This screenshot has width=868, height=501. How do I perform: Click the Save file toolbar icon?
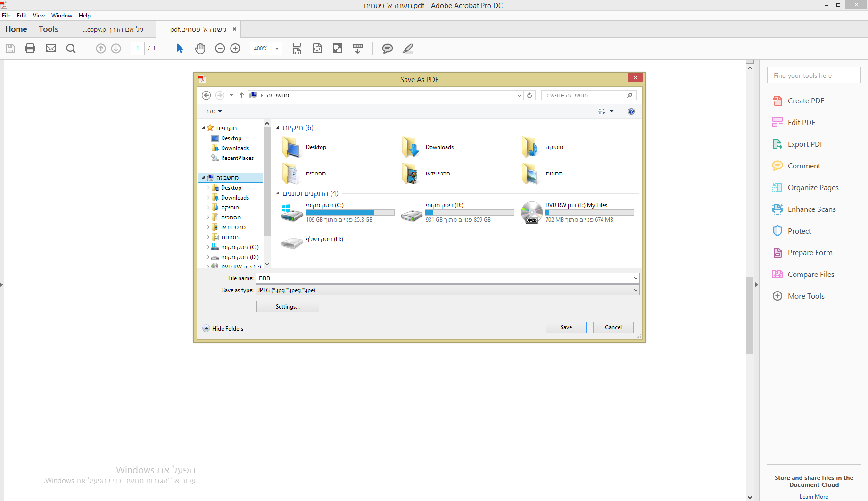point(10,49)
